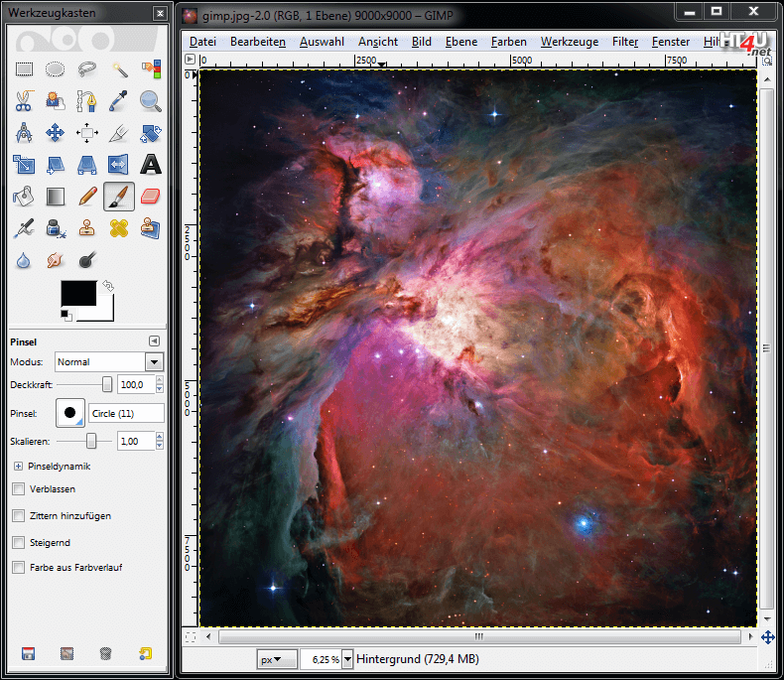
Task: Open the Modus dropdown set to Normal
Action: (109, 362)
